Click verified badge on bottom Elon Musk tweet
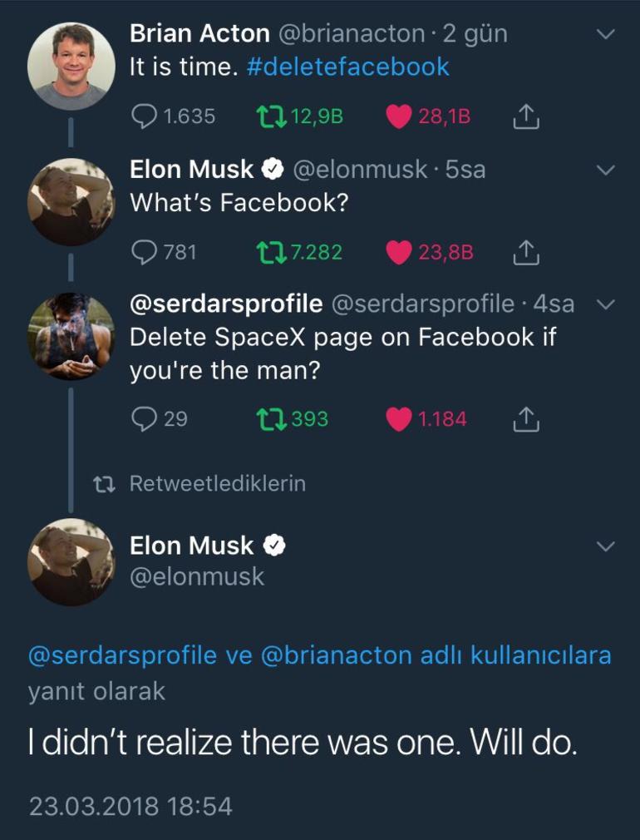640x840 pixels. pos(275,545)
